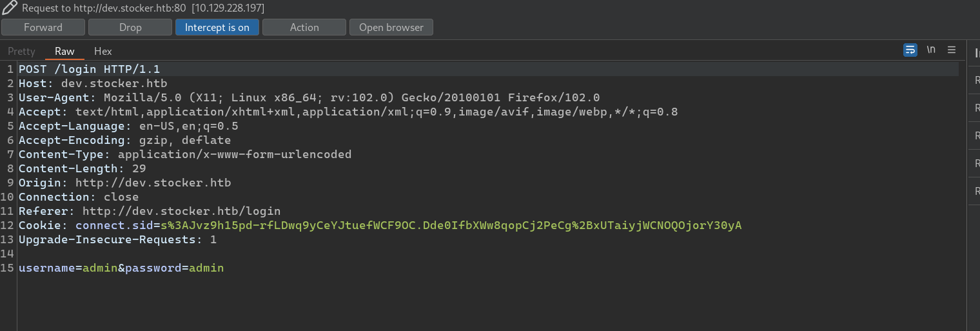Click the Host: dev.stocker.htb header line
Screen dimensions: 980x331
point(93,83)
